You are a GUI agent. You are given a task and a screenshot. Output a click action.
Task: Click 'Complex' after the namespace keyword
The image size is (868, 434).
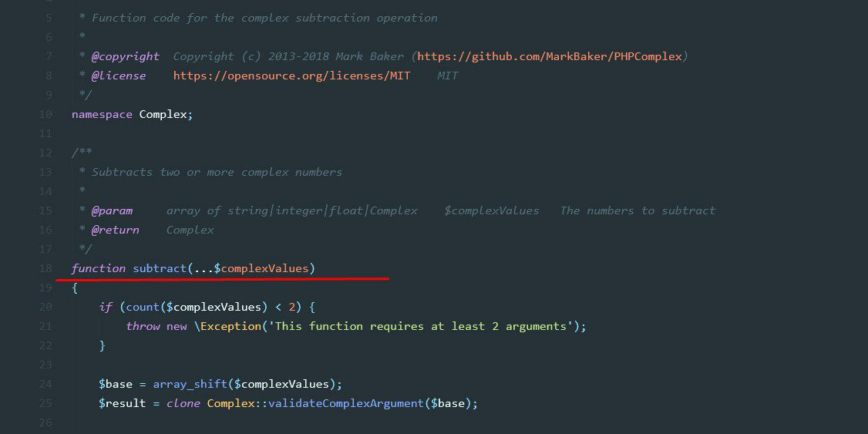163,115
